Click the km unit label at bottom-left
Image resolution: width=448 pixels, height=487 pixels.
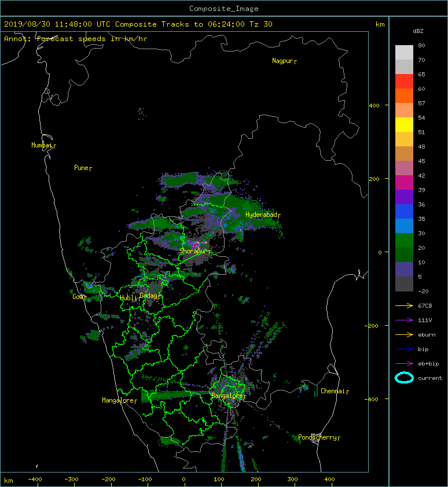click(x=9, y=481)
